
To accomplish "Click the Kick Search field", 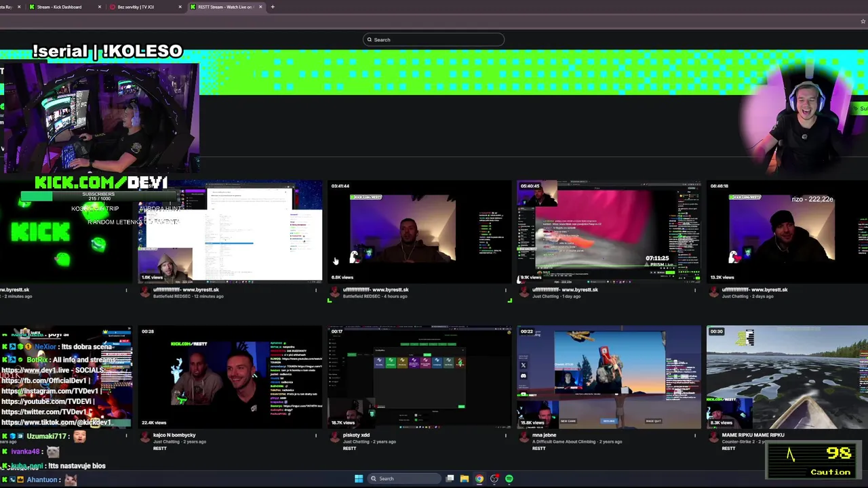I will coord(433,39).
